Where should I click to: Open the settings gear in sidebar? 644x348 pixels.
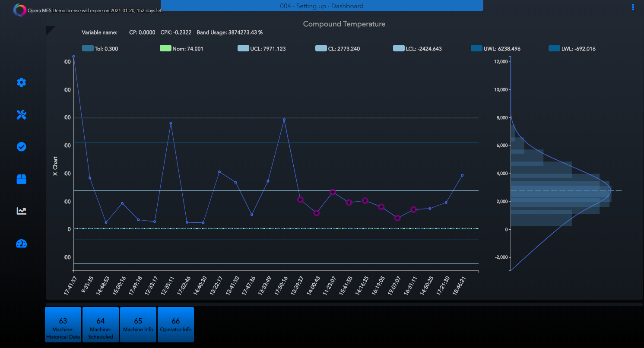point(21,82)
